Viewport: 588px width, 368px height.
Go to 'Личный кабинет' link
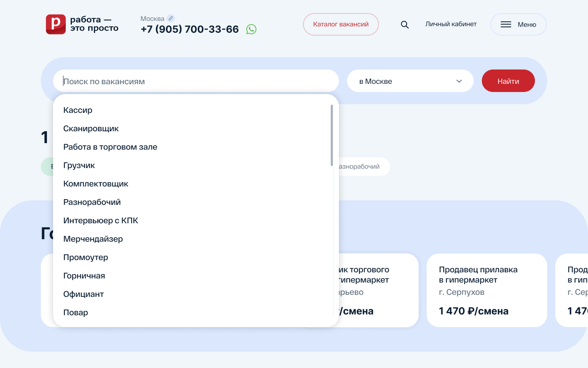(451, 24)
